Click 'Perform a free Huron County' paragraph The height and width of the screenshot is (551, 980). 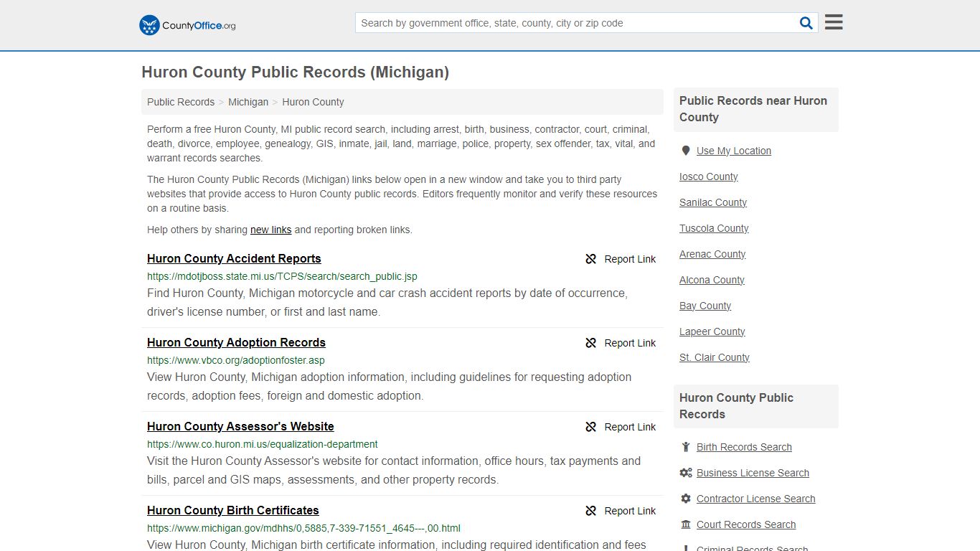401,143
